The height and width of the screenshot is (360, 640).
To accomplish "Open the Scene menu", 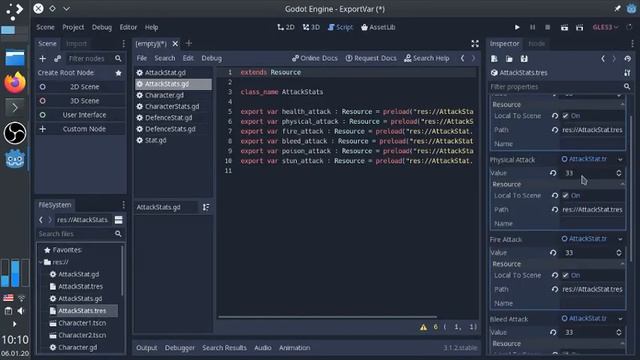I will tap(45, 27).
